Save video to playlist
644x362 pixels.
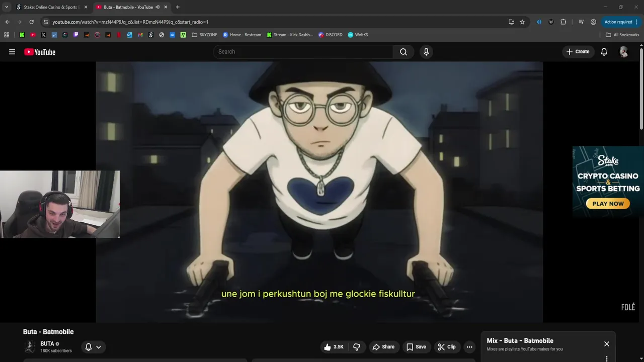[416, 347]
